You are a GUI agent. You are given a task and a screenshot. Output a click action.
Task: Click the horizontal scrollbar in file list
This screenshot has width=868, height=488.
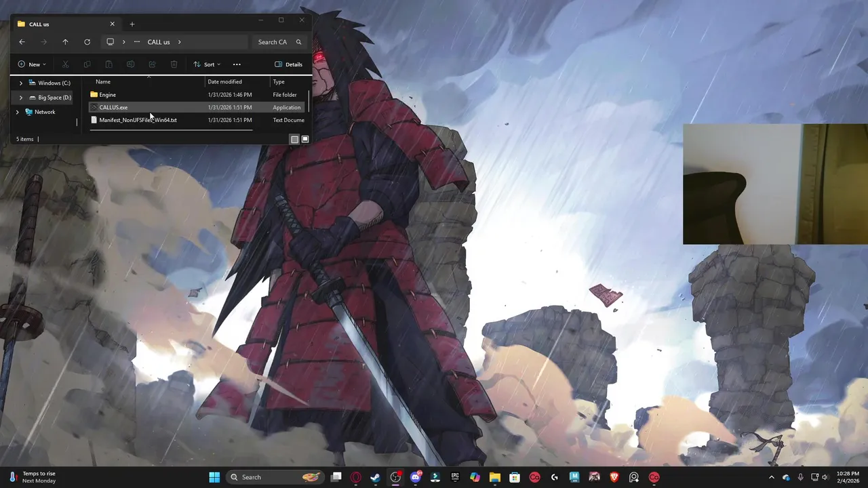tap(172, 129)
